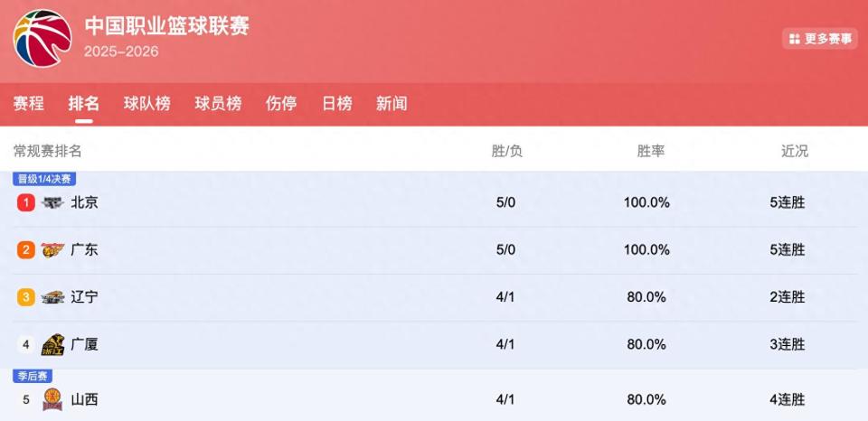Open the 新闻 tab
This screenshot has height=421, width=868.
(392, 104)
